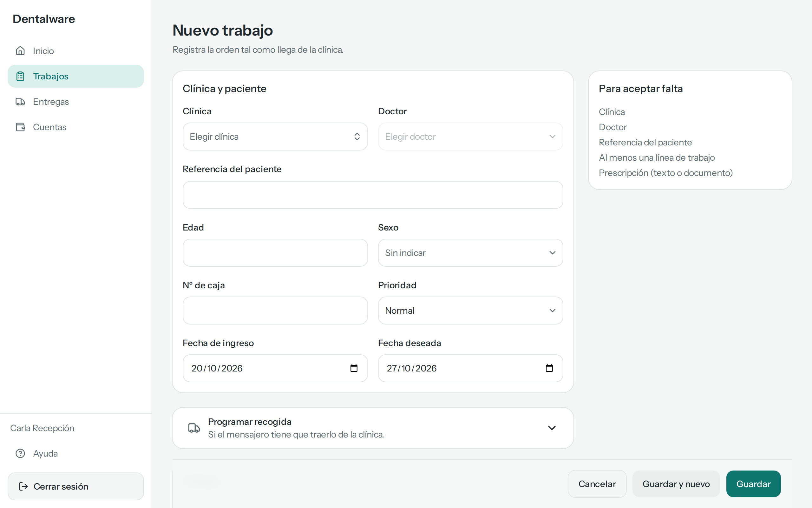
Task: Click 'Doctor' in the Para aceptar falta list
Action: 613,127
